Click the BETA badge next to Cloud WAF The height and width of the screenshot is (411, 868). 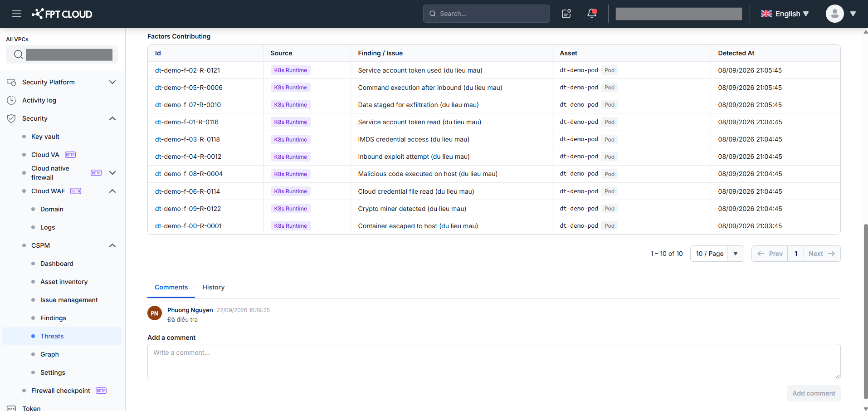[76, 191]
